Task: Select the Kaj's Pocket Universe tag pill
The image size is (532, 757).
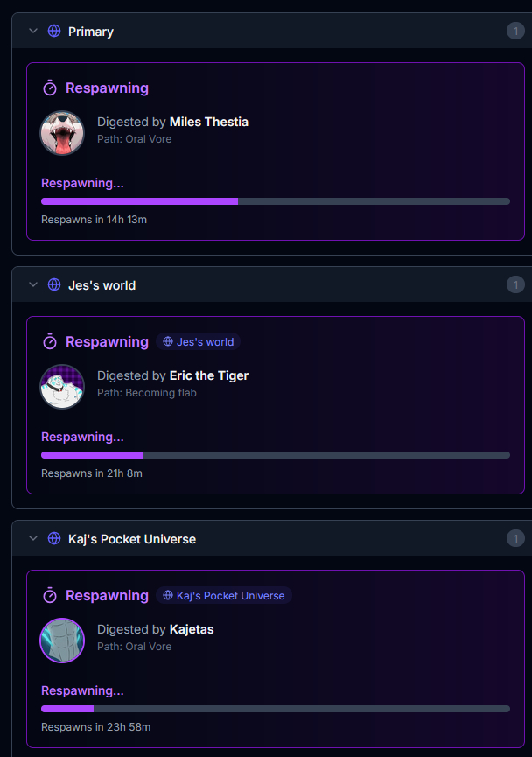Action: click(x=224, y=595)
